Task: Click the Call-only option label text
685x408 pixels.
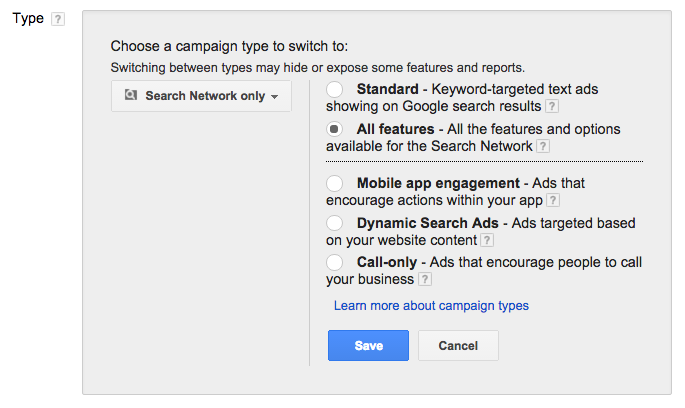Action: (387, 262)
